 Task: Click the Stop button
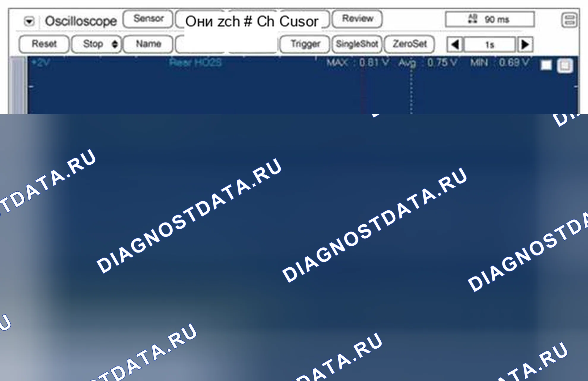click(96, 44)
